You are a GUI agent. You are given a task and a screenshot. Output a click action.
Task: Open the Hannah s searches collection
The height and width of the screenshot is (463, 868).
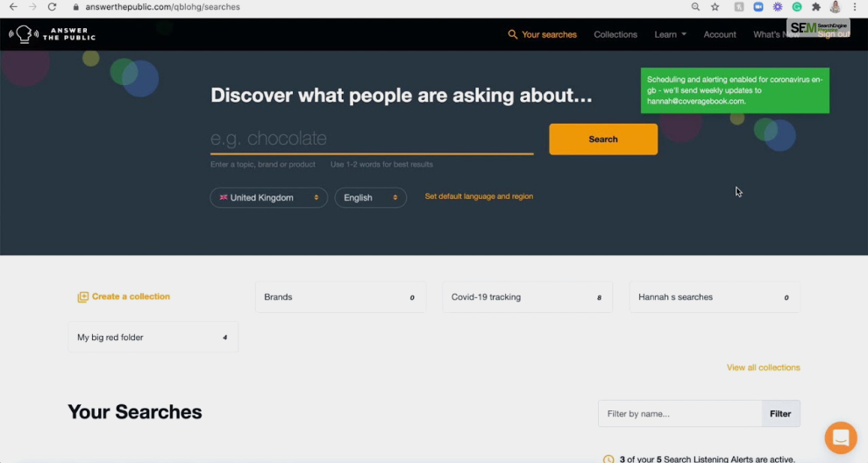coord(715,297)
